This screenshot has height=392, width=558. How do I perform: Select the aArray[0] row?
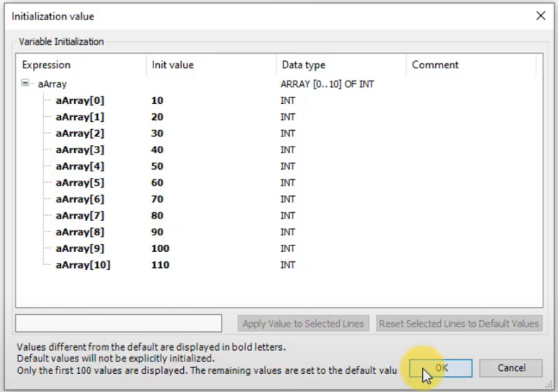80,100
